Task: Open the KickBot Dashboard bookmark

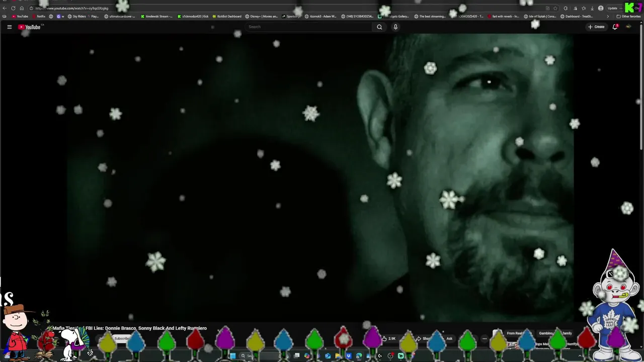Action: coord(227,17)
